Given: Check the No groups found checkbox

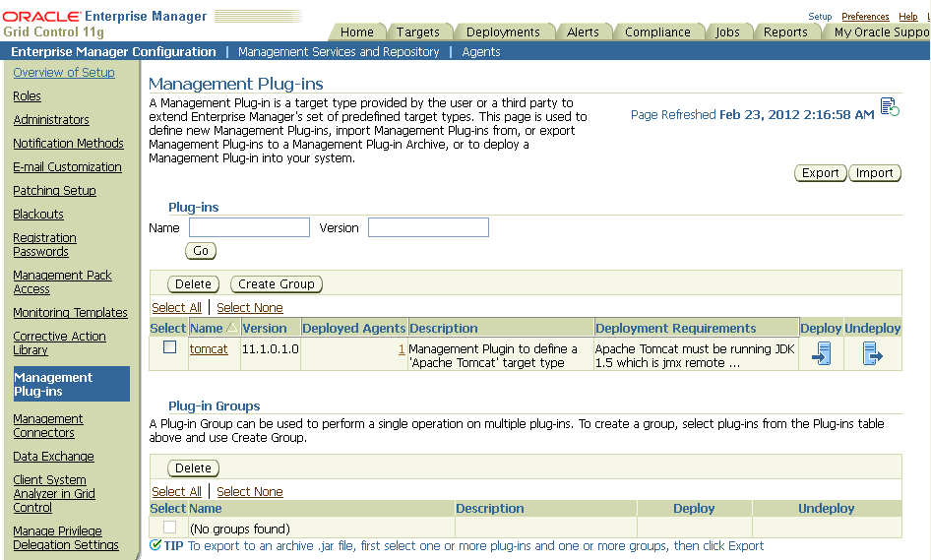Looking at the screenshot, I should [x=170, y=528].
